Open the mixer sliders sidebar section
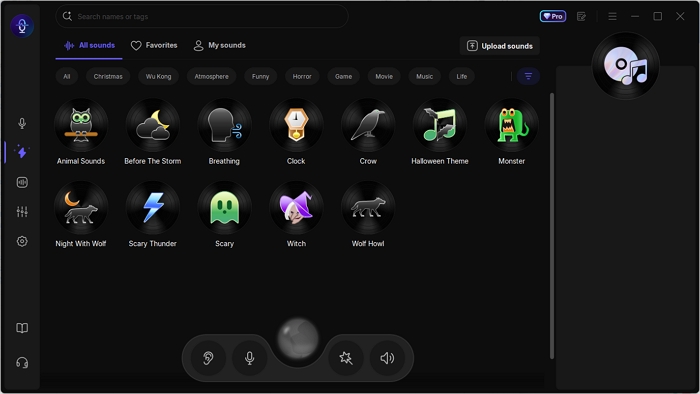The image size is (700, 394). 22,212
